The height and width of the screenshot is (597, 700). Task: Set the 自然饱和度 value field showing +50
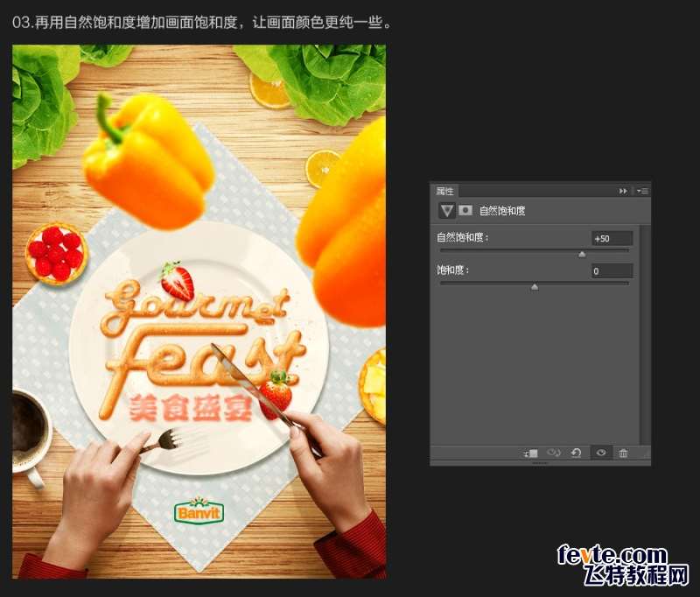(612, 238)
